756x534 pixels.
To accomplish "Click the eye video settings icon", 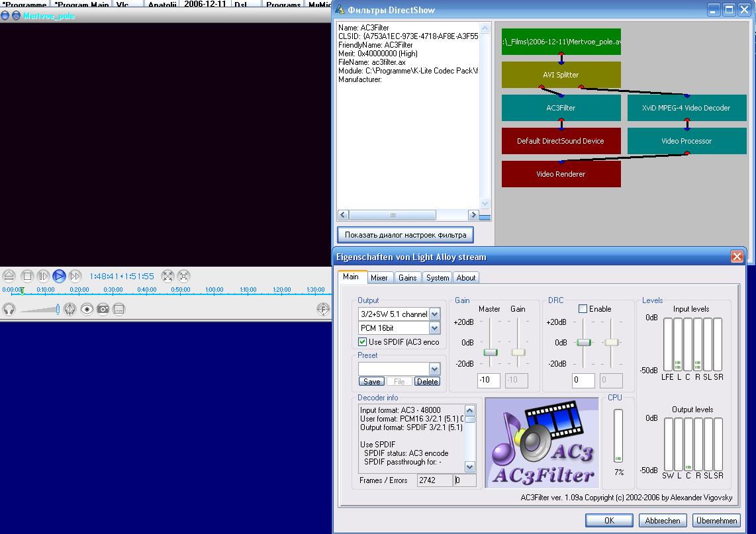I will click(87, 309).
